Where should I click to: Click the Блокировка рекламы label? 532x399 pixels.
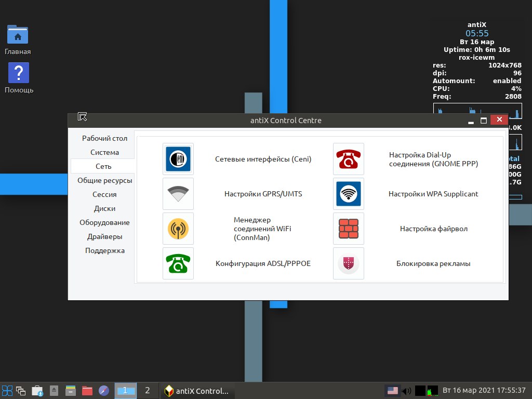tap(433, 263)
